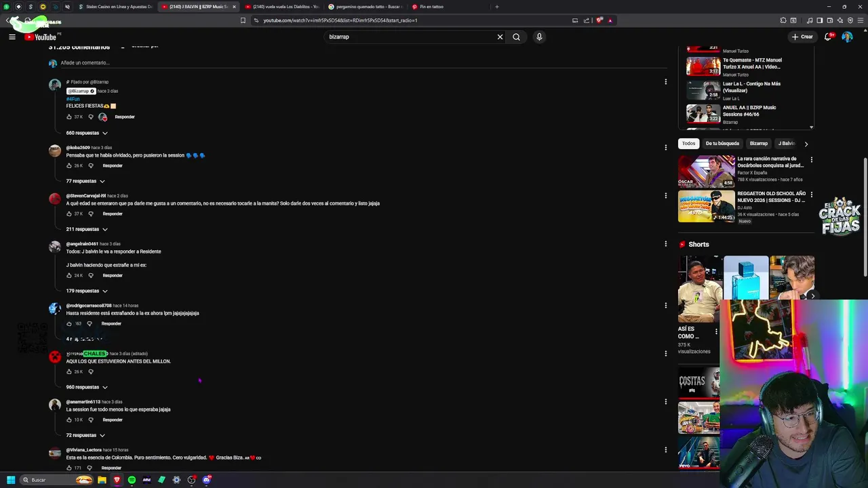The height and width of the screenshot is (488, 868).
Task: Open the Crear upload menu
Action: pyautogui.click(x=802, y=37)
